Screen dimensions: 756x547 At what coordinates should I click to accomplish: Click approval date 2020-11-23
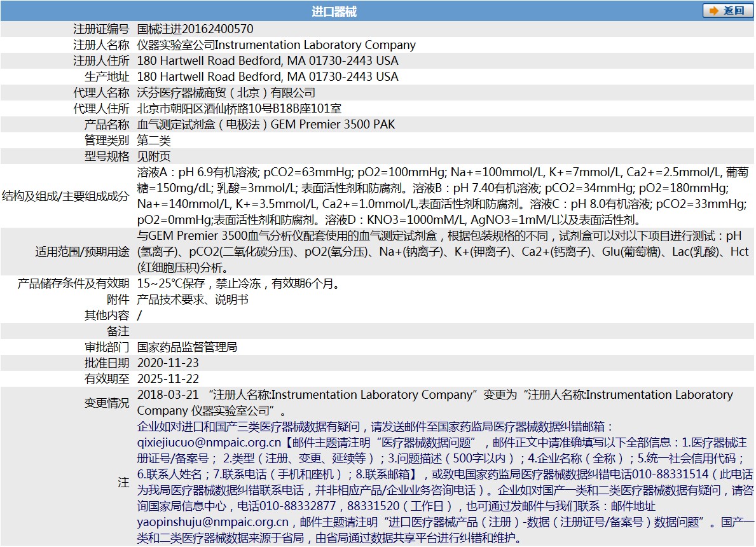coord(168,363)
